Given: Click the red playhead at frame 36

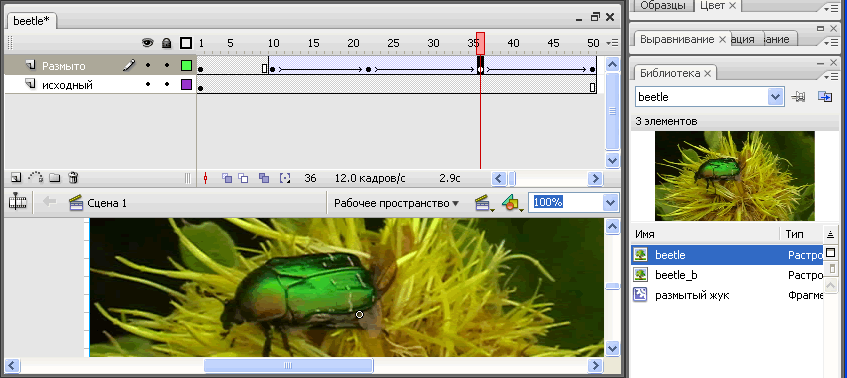Looking at the screenshot, I should pos(480,43).
